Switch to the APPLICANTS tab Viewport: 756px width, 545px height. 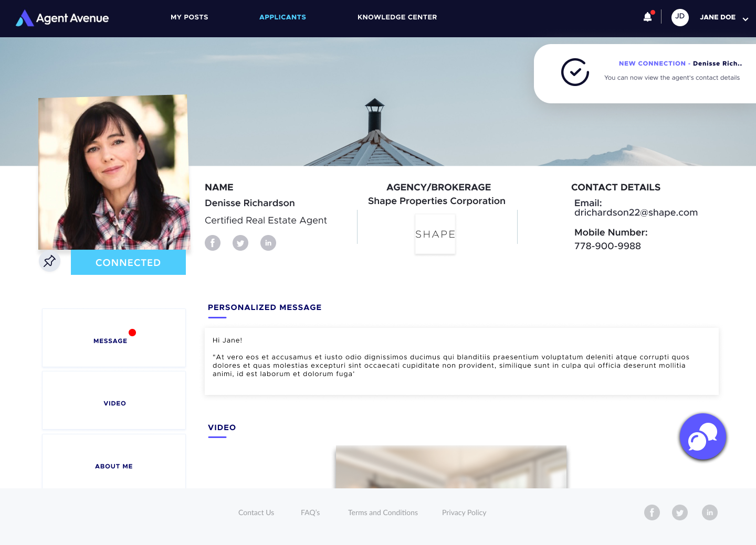point(282,17)
